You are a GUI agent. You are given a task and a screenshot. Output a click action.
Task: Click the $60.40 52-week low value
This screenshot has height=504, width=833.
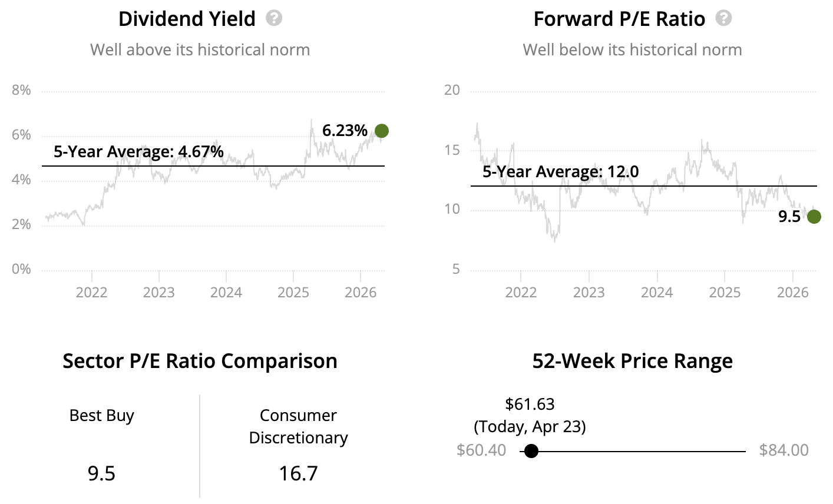coord(481,450)
